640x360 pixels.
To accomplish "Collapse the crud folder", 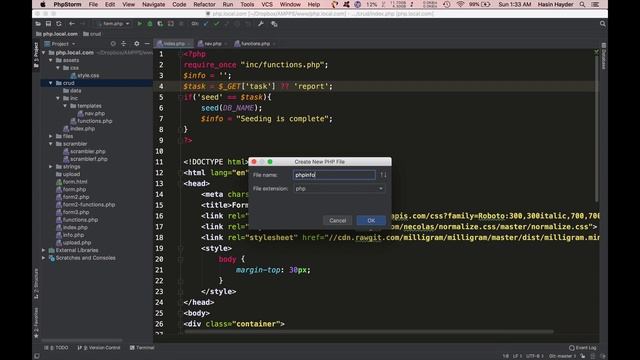I will tap(51, 83).
